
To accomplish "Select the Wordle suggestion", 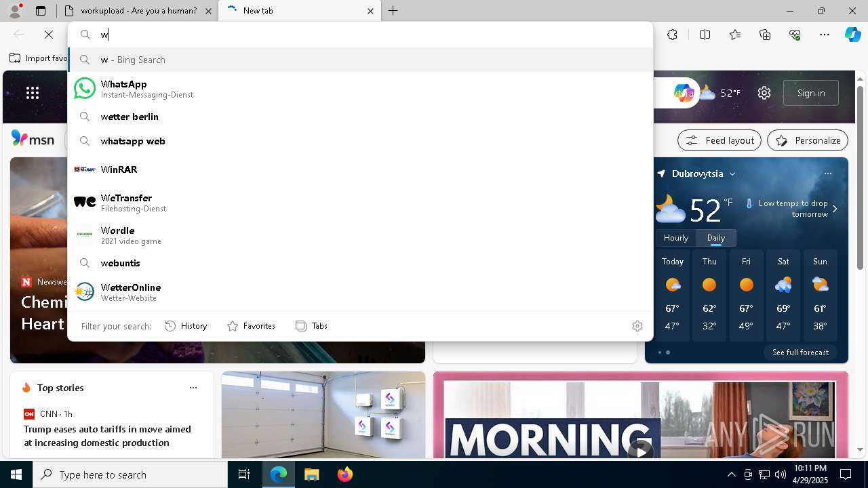I will pyautogui.click(x=360, y=235).
